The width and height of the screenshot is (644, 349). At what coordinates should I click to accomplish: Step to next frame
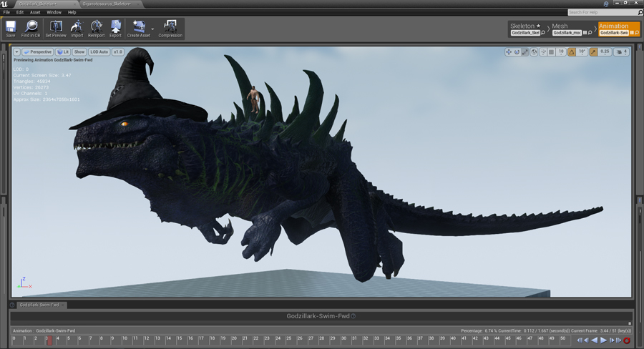[612, 340]
